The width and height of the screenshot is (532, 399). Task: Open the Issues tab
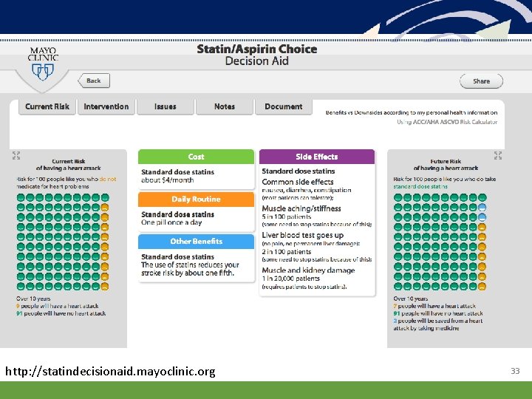tap(166, 107)
